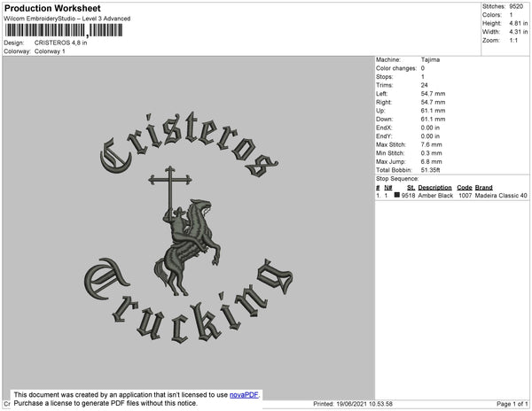
Task: Click the Max Jump value 6.8 mm
Action: (x=431, y=161)
